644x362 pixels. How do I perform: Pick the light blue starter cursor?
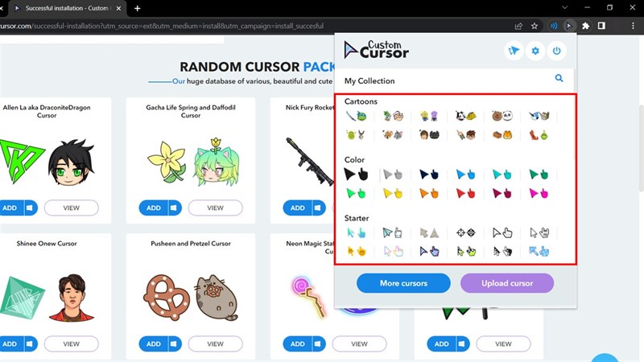coord(356,233)
